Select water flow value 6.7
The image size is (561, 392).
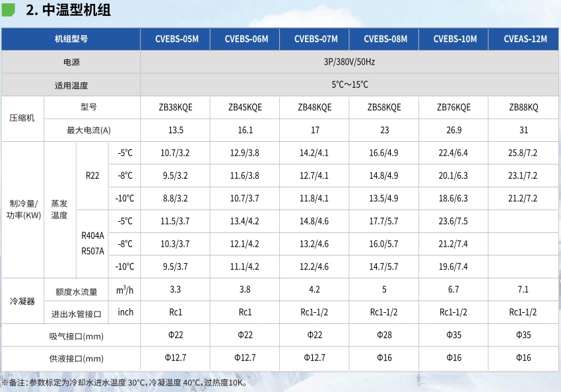(453, 289)
